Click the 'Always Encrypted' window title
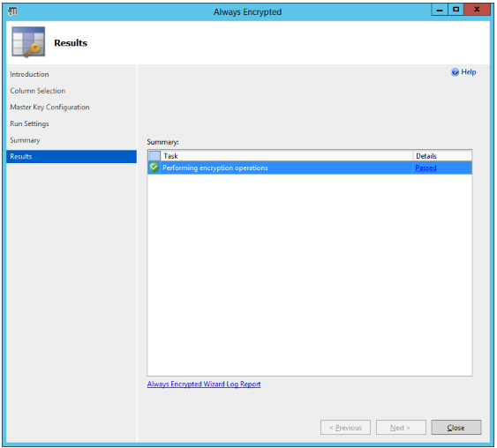The width and height of the screenshot is (497, 448). [247, 12]
